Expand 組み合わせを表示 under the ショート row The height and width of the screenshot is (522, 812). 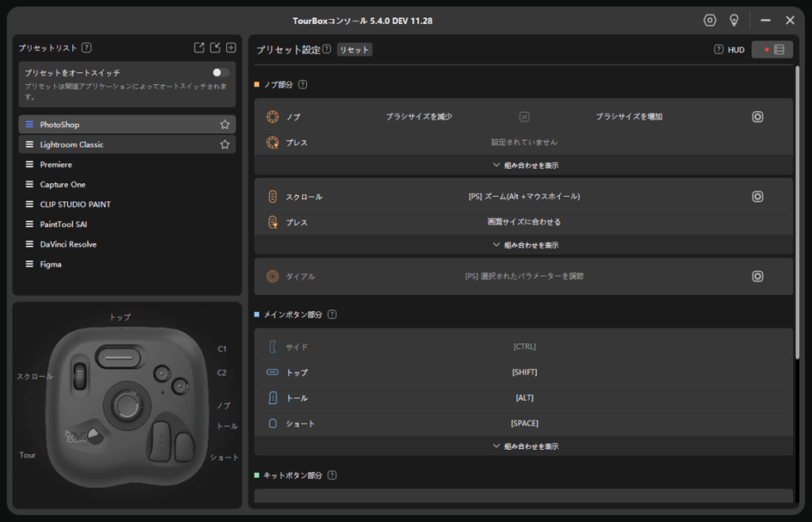coord(526,447)
